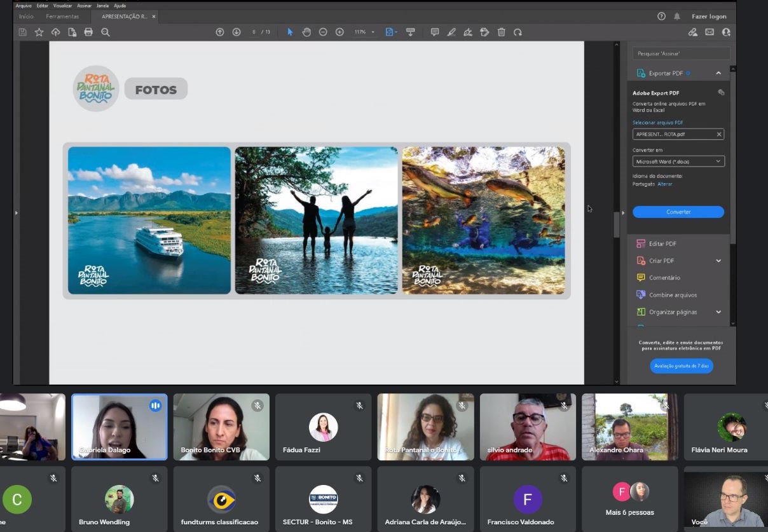
Task: Select Gabriela Dalago's video tile
Action: (x=120, y=427)
